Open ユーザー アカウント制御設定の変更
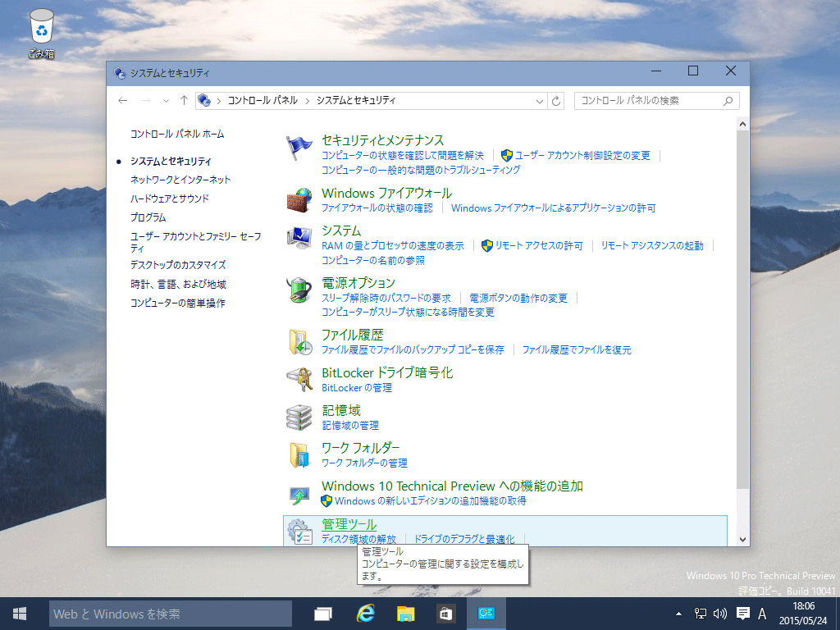The image size is (840, 630). tap(582, 155)
